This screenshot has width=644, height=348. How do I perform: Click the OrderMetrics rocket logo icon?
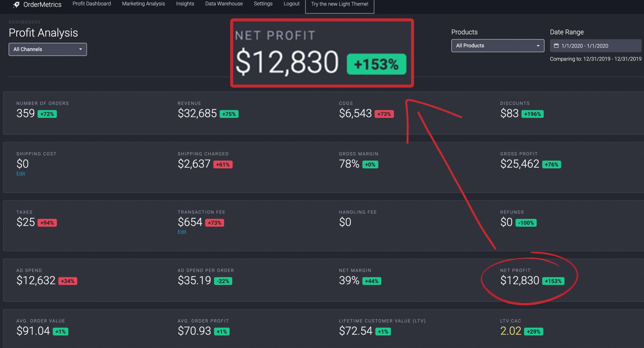click(x=16, y=5)
